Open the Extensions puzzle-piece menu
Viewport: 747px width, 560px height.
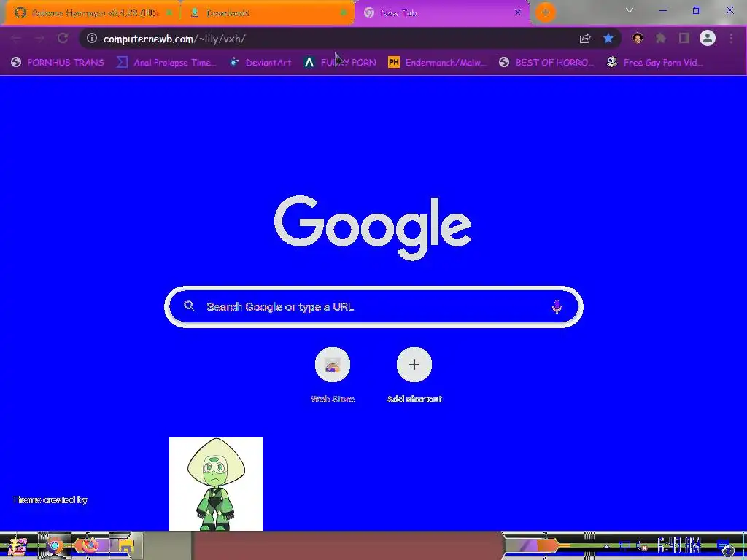tap(661, 39)
